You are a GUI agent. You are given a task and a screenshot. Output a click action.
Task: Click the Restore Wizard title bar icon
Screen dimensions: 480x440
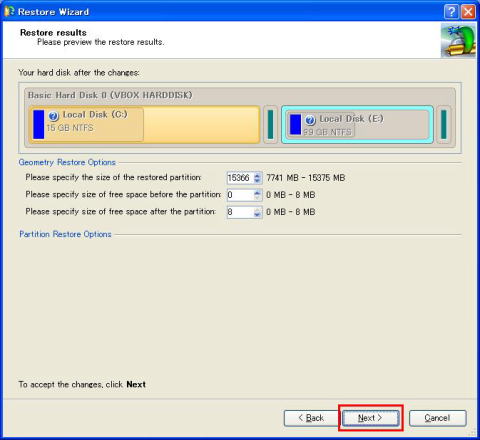(x=9, y=11)
